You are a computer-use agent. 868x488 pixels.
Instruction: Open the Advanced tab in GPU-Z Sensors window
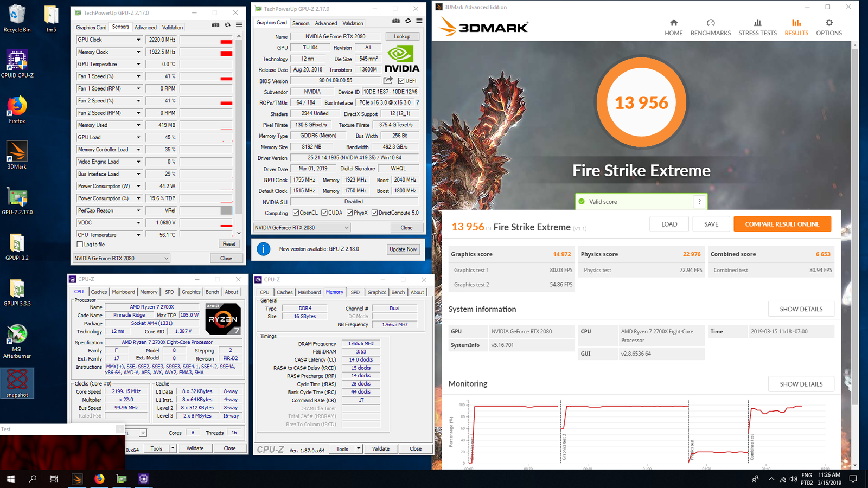[x=145, y=27]
